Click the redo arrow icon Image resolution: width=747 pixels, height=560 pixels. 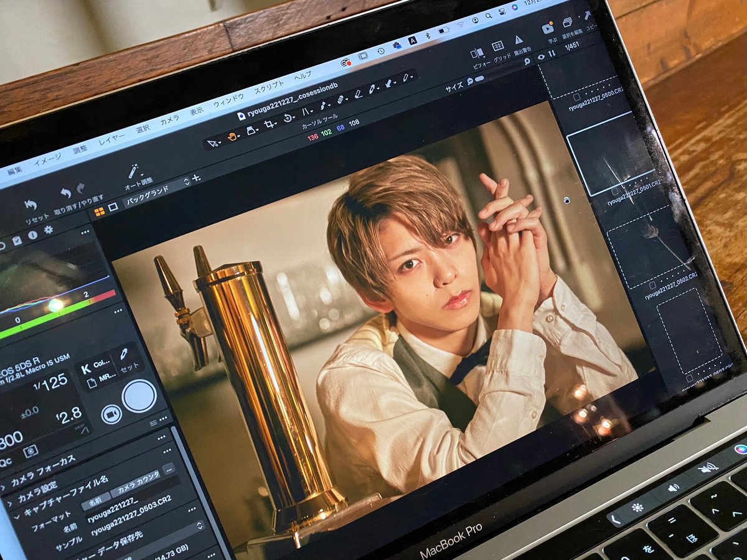point(80,189)
